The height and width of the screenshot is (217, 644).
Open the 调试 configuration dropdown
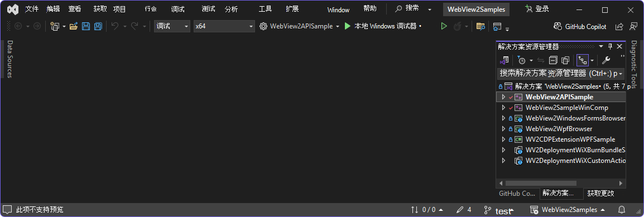point(172,26)
